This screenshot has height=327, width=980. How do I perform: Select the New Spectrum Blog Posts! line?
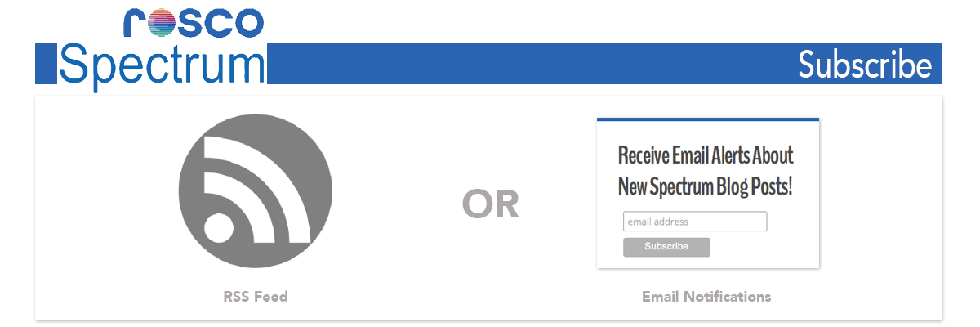pyautogui.click(x=706, y=186)
